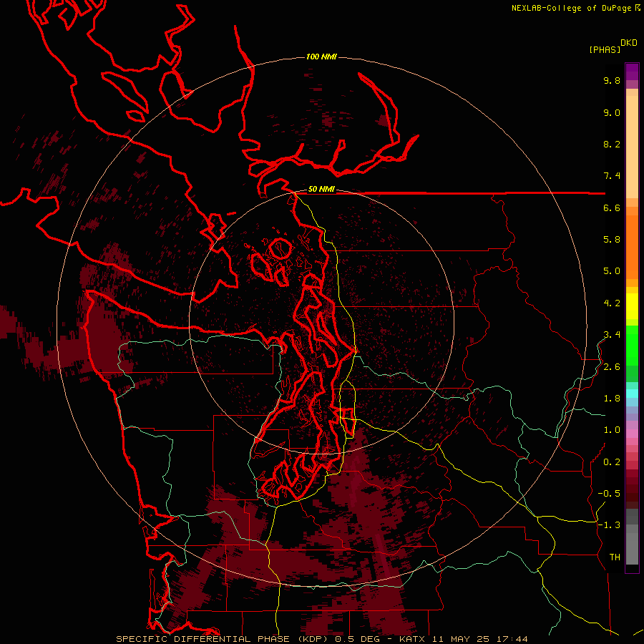Pick the cyan band of the color bar
The height and width of the screenshot is (644, 644).
(632, 394)
